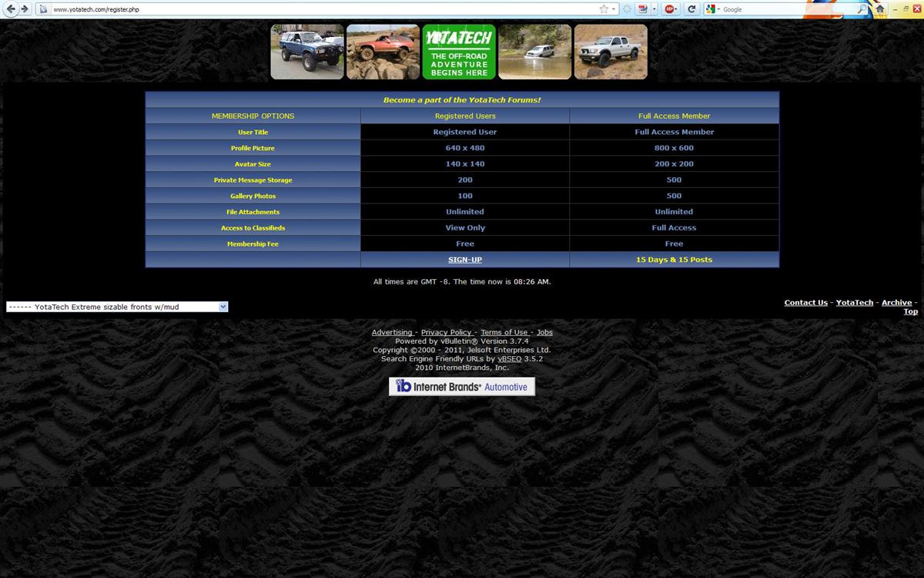The height and width of the screenshot is (578, 924).
Task: Click the URL address bar field
Action: [x=308, y=9]
